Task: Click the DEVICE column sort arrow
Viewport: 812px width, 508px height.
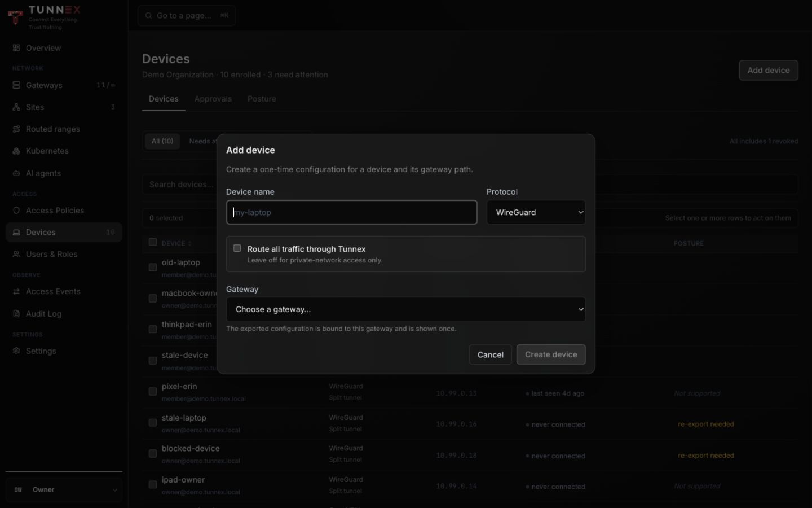Action: point(190,243)
